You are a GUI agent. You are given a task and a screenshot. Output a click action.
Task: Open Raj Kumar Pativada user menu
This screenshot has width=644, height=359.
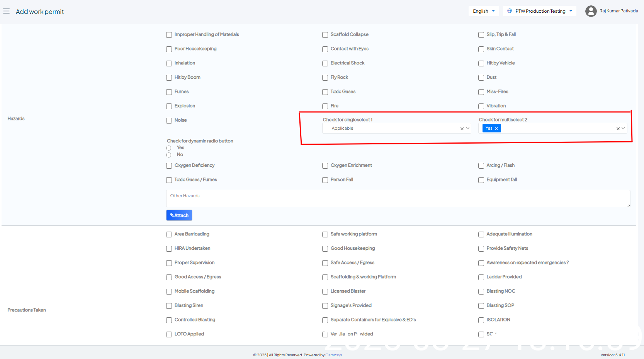(619, 11)
